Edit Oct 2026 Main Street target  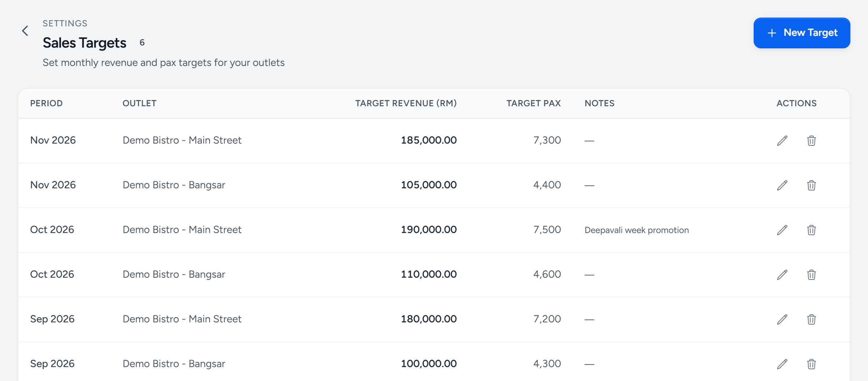tap(782, 230)
